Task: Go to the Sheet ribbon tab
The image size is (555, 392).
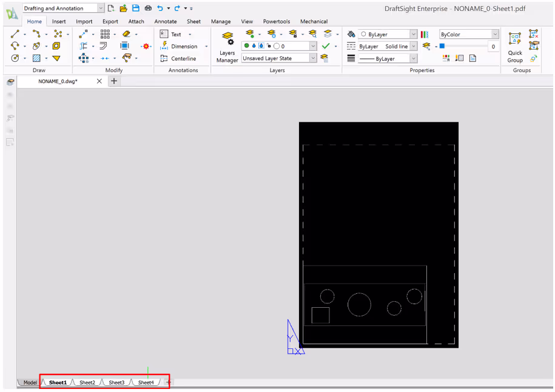Action: pyautogui.click(x=193, y=21)
